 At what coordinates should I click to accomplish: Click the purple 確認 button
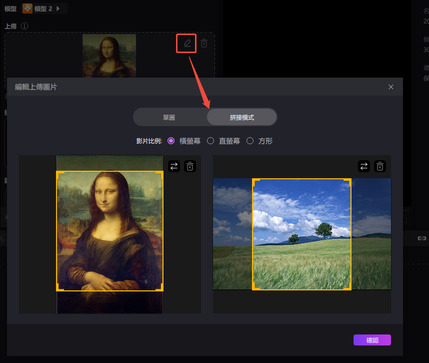pos(372,340)
